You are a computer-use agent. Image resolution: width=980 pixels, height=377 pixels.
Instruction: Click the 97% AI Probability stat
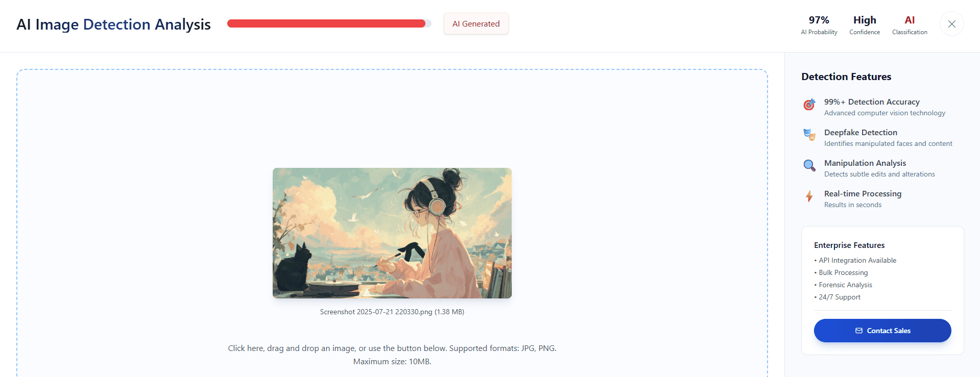[x=819, y=25]
